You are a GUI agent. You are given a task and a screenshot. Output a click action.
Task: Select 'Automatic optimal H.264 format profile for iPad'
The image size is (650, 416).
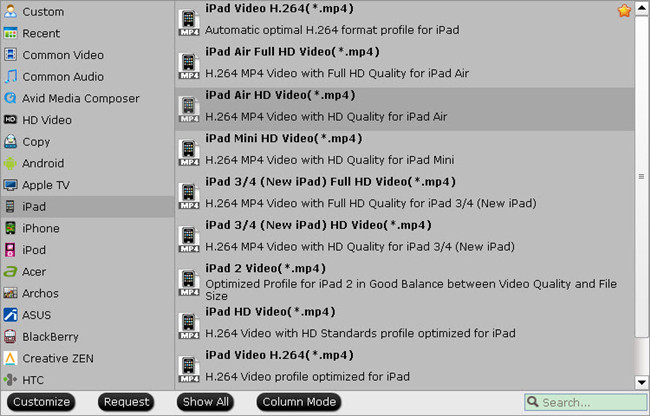pos(332,30)
